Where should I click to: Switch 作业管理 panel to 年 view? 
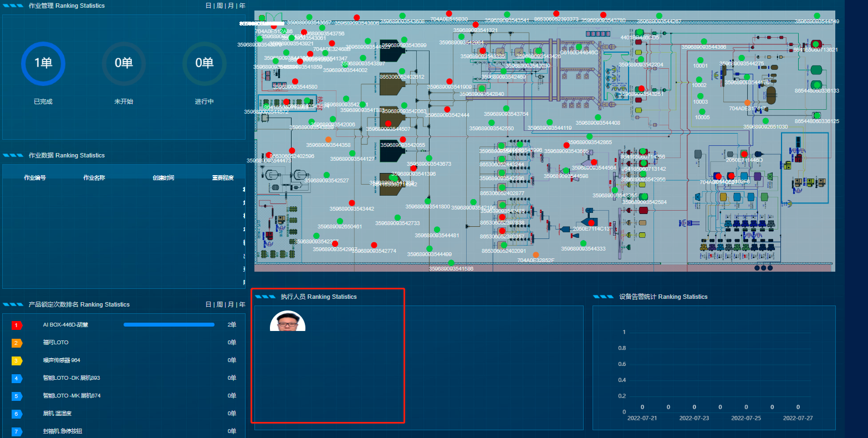click(x=242, y=6)
